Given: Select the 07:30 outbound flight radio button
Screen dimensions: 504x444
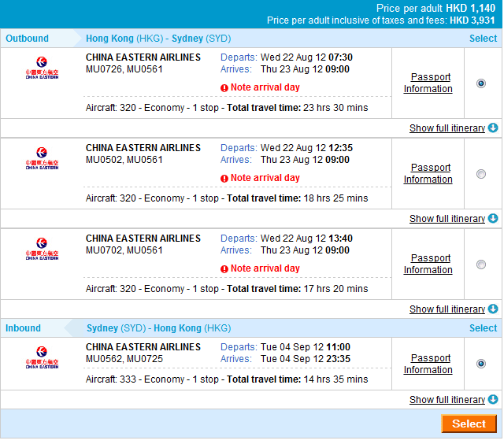Looking at the screenshot, I should [x=481, y=83].
